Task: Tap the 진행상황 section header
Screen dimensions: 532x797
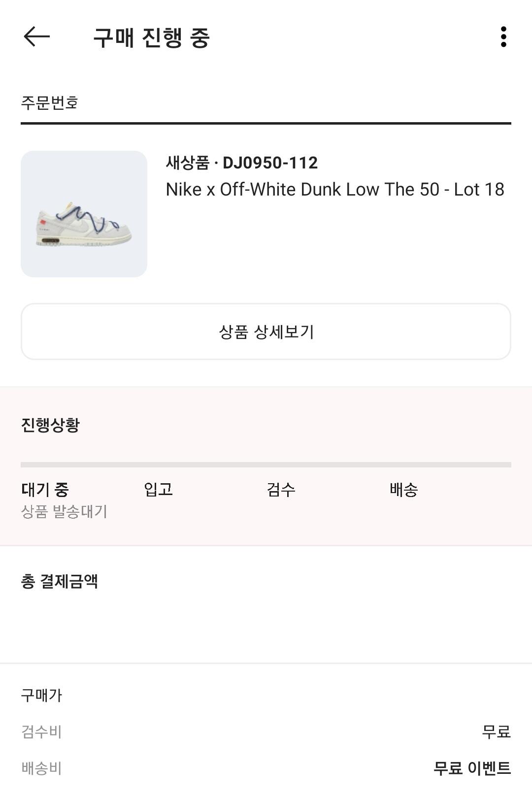Action: pos(50,425)
